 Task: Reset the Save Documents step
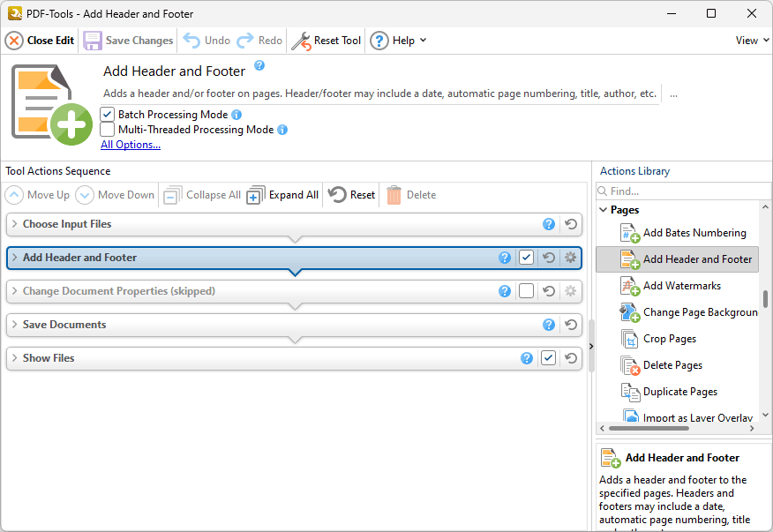[x=571, y=325]
